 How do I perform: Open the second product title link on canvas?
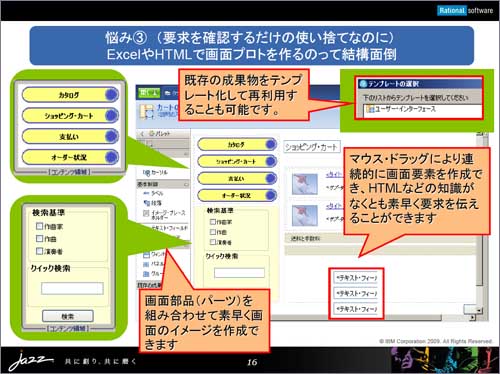click(x=334, y=206)
